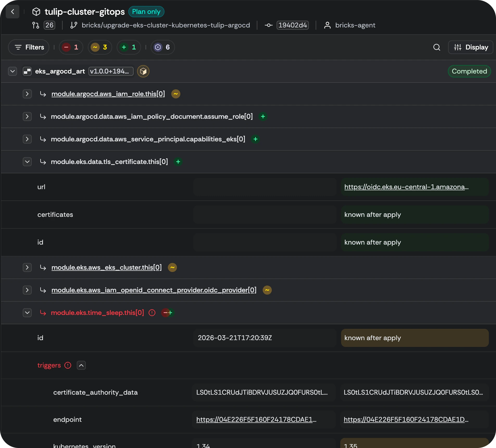Click the replace badge on time_sleep.this[0]

click(168, 313)
